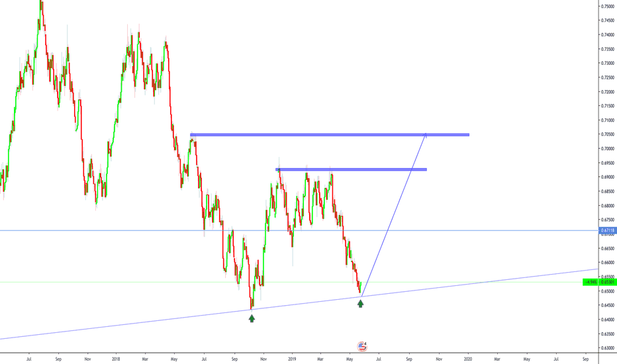Image resolution: width=617 pixels, height=364 pixels.
Task: Click the 0.71500 price axis label
Action: point(608,106)
